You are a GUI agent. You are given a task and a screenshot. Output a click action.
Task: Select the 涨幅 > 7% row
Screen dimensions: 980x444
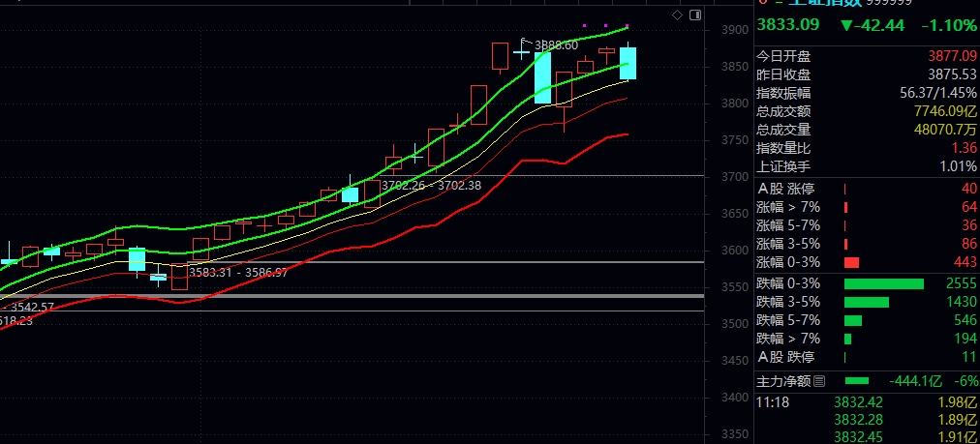pos(867,207)
